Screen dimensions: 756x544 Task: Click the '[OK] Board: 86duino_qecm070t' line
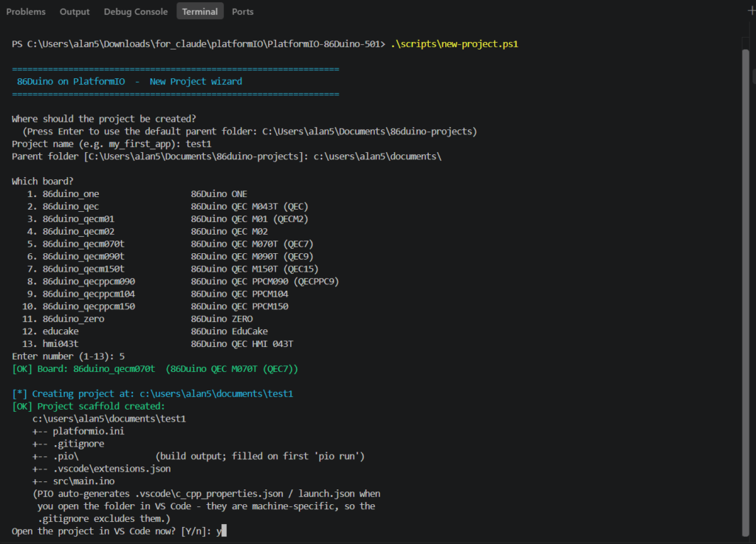(x=155, y=370)
